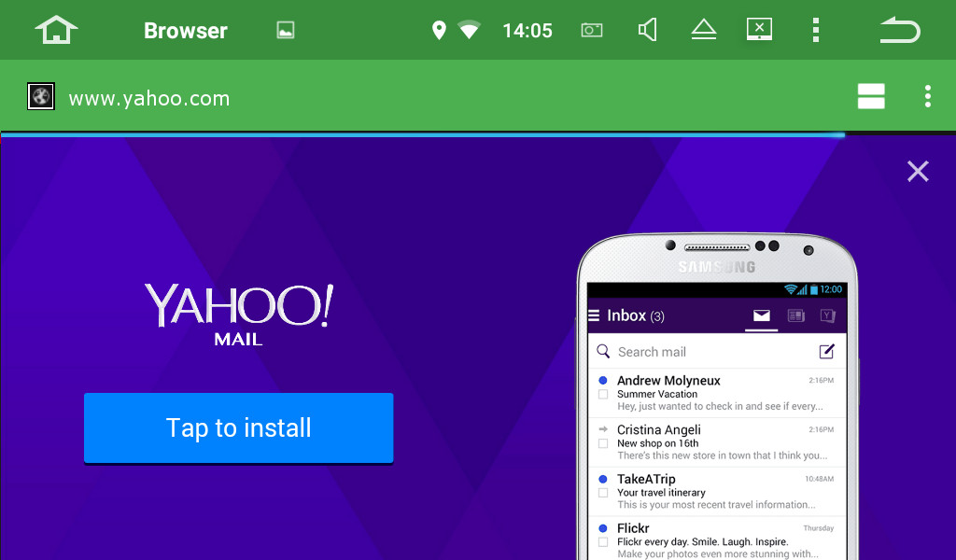Tap the screenshot camera icon

point(592,30)
